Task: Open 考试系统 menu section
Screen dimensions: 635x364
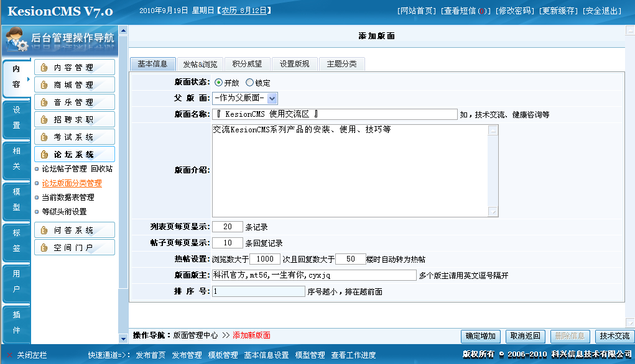Action: pos(75,137)
